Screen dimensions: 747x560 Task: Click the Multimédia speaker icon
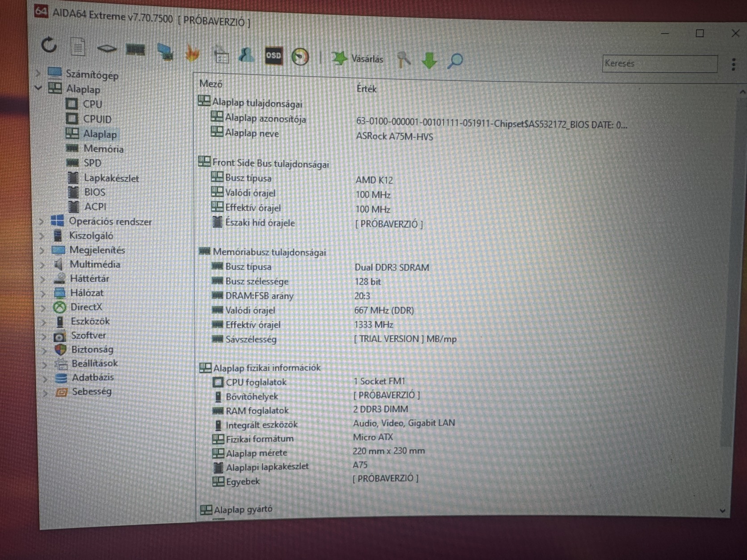click(x=59, y=264)
